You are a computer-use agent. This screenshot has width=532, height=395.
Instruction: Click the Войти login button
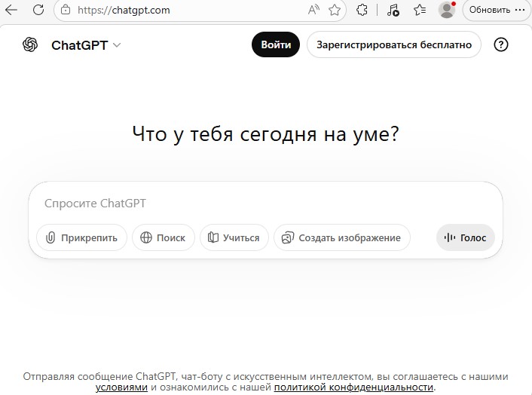(x=276, y=44)
